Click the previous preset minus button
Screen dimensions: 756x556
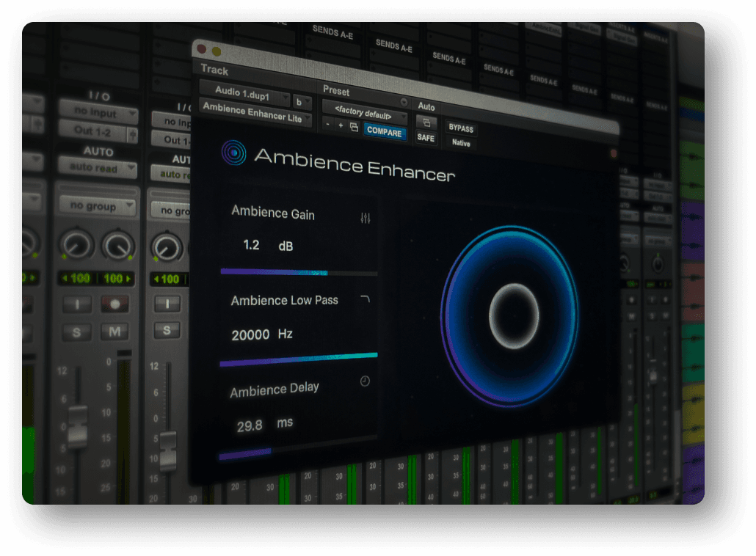(328, 124)
